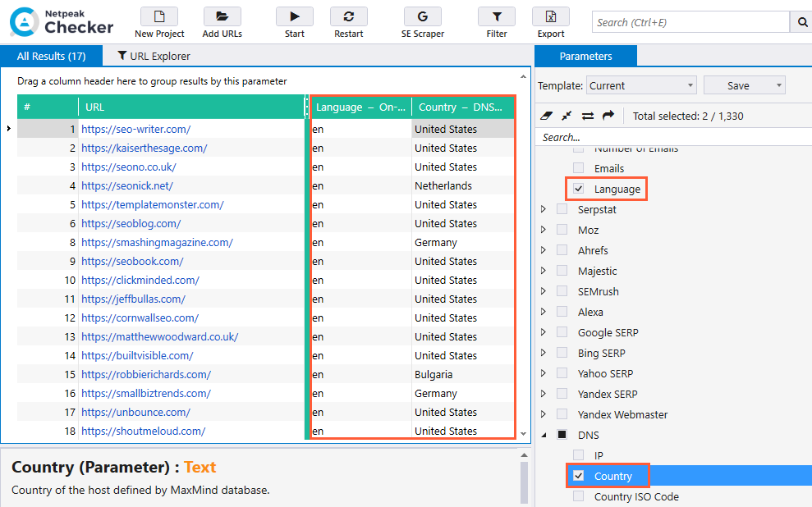Uncheck the Language parameter checkbox
Viewport: 812px width, 507px height.
(579, 189)
